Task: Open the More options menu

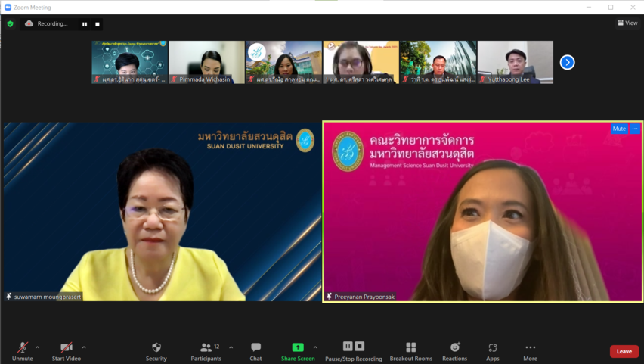Action: pyautogui.click(x=530, y=352)
